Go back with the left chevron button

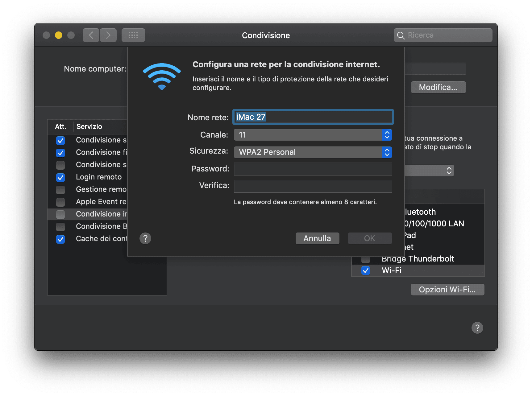(x=91, y=35)
